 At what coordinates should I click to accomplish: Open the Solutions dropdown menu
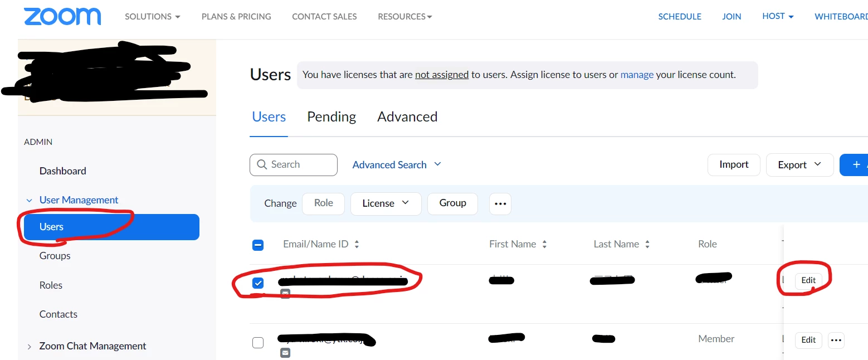pyautogui.click(x=153, y=17)
